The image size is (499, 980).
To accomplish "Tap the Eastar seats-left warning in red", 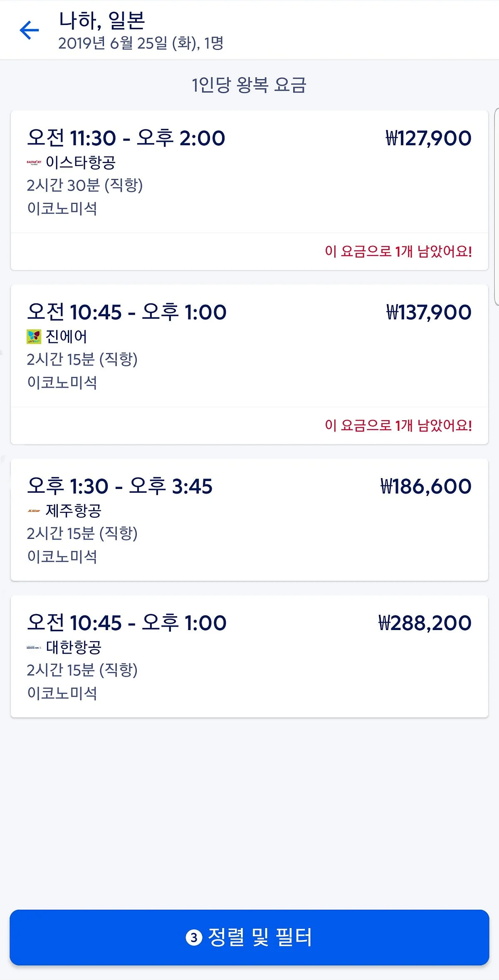I will point(398,251).
